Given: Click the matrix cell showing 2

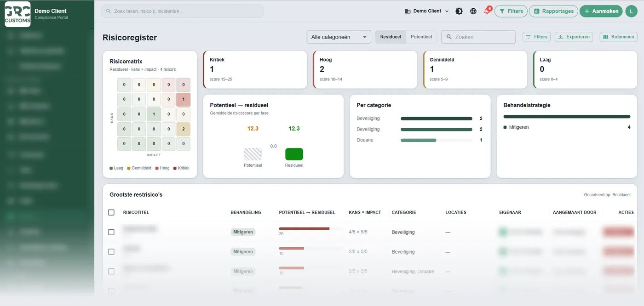Looking at the screenshot, I should point(183,129).
